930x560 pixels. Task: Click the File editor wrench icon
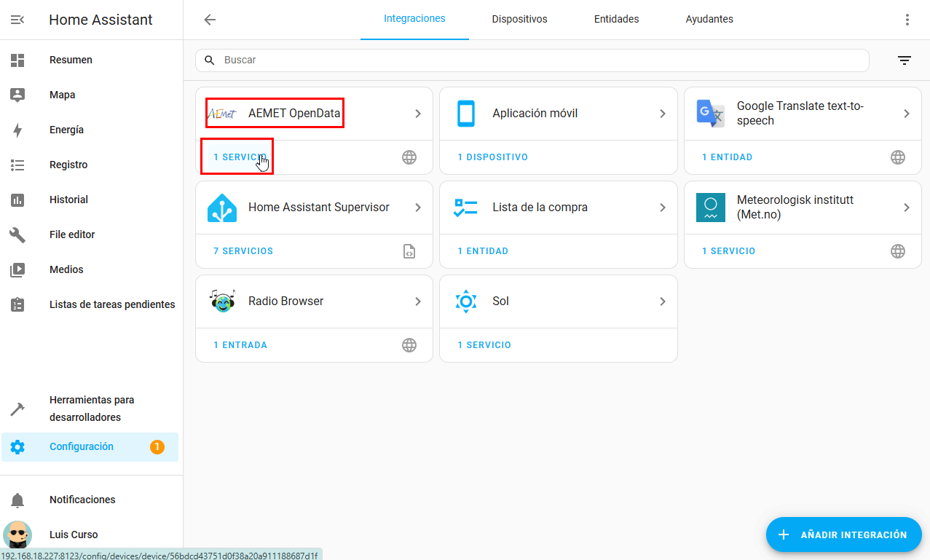[17, 235]
